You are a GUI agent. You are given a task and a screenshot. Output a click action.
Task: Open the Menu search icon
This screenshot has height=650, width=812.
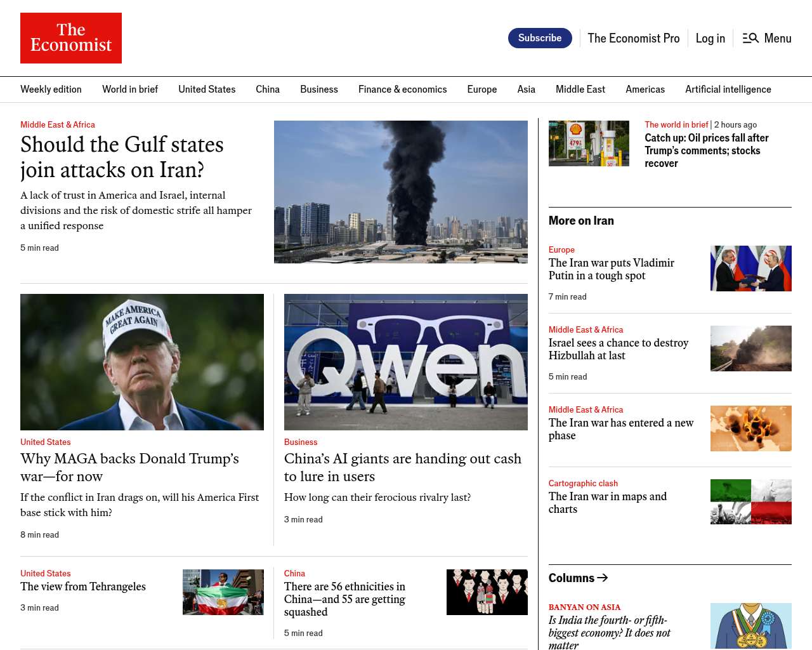pyautogui.click(x=750, y=38)
